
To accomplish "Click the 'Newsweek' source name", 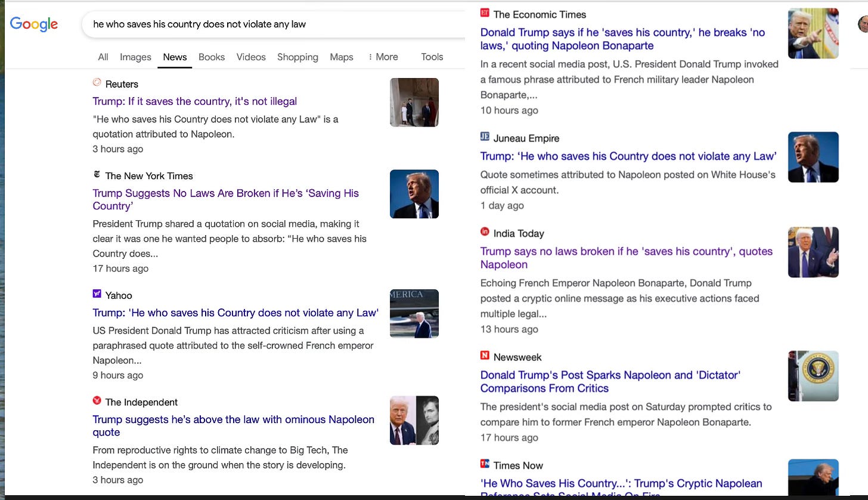I will coord(517,357).
